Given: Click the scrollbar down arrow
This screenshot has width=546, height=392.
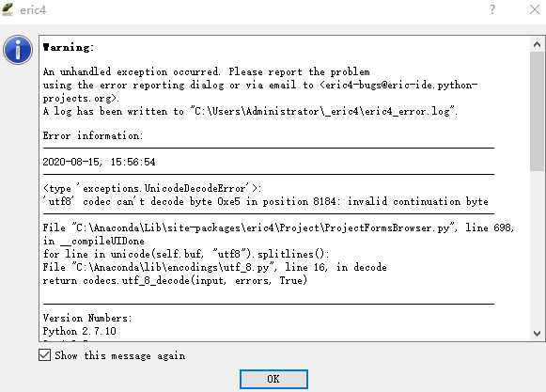Looking at the screenshot, I should [x=537, y=334].
